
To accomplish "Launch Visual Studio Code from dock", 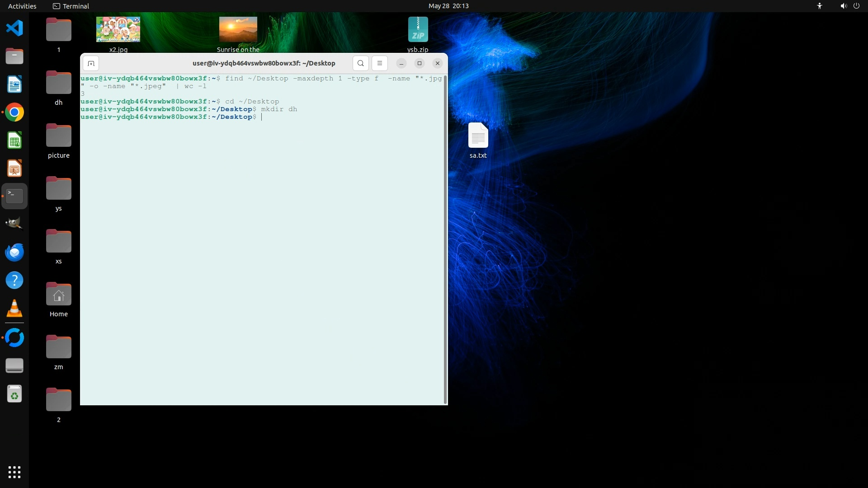I will pyautogui.click(x=14, y=28).
